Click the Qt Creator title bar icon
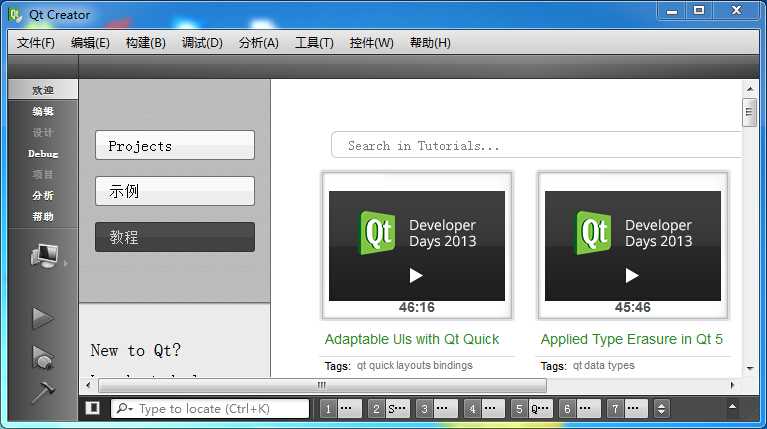Viewport: 767px width, 429px height. coord(15,15)
